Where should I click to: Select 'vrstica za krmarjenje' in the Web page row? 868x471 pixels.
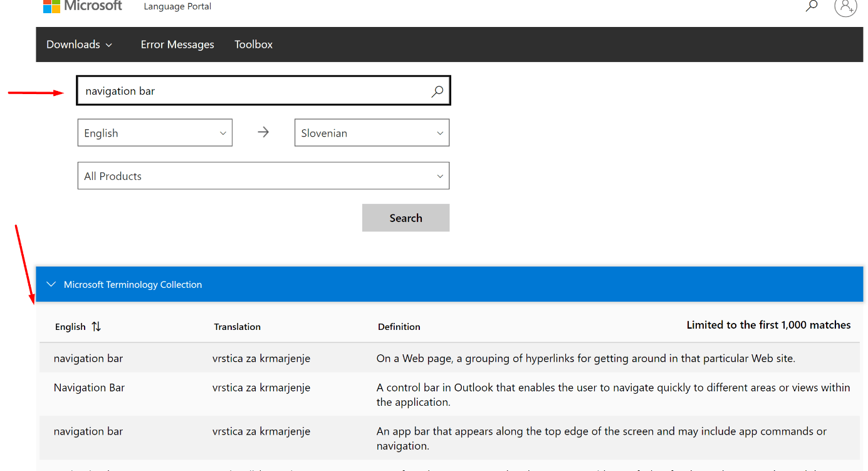(261, 359)
